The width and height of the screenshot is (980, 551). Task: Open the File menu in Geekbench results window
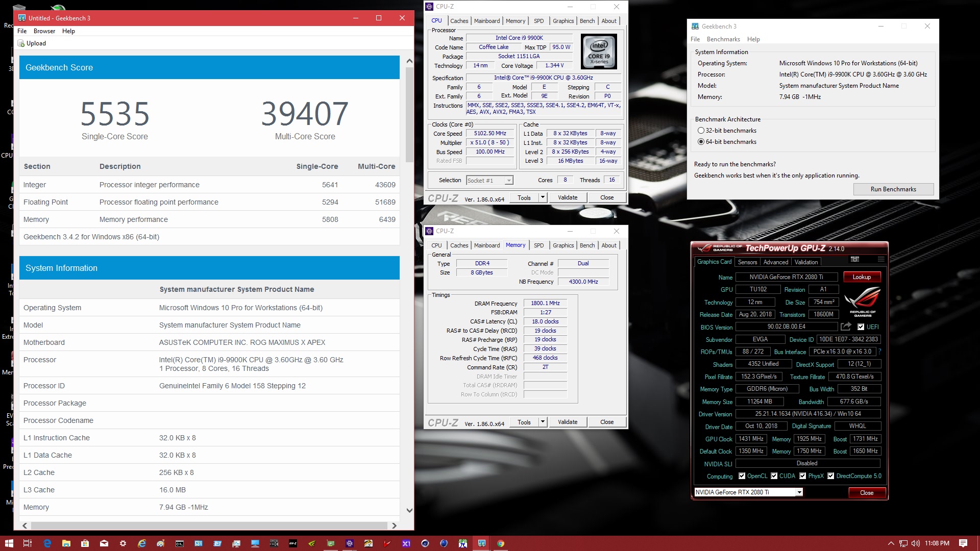(x=22, y=31)
